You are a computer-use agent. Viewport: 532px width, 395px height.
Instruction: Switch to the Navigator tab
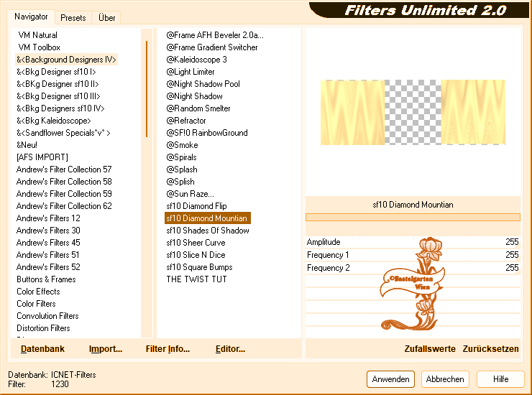click(x=31, y=17)
